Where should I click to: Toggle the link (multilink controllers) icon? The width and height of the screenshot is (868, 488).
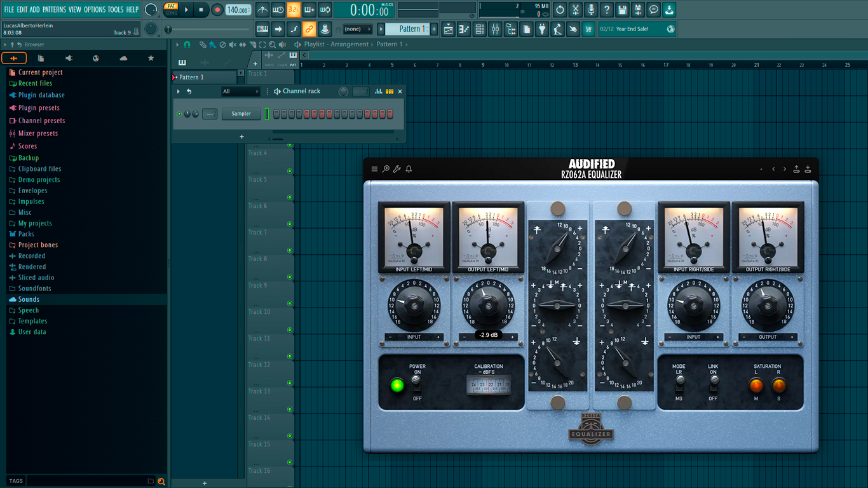click(x=309, y=29)
